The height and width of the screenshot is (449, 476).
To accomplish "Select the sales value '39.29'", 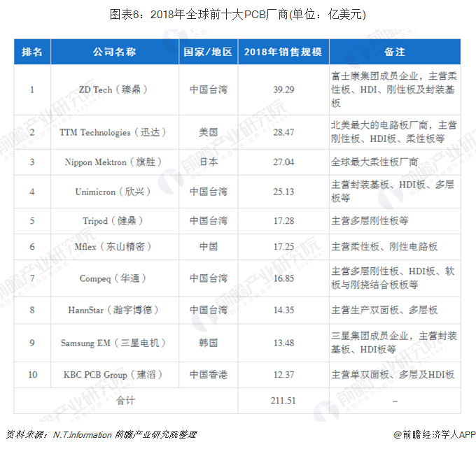I will (283, 90).
